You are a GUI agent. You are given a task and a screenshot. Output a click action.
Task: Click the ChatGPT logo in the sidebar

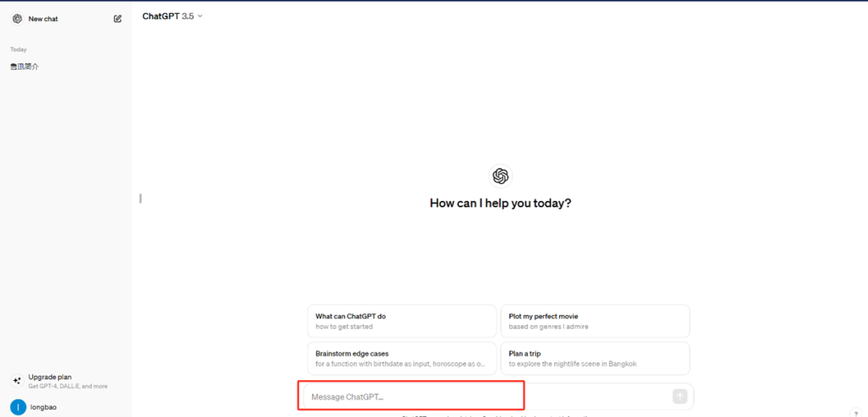coord(18,18)
